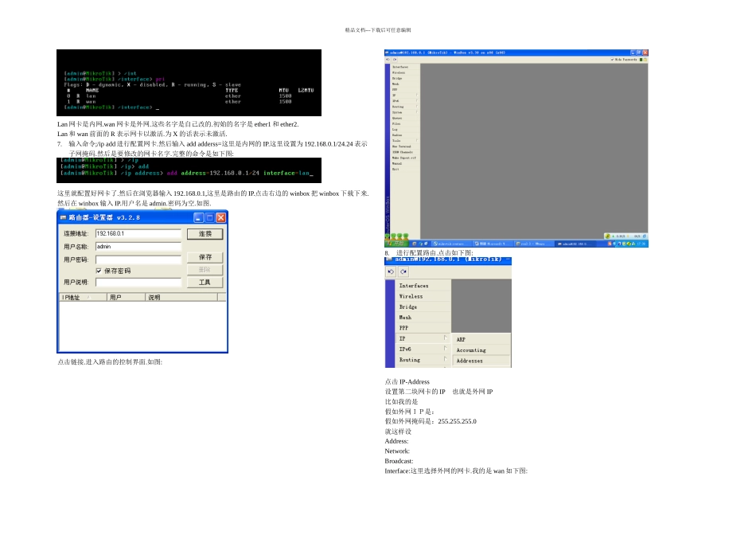Expand the Routing submenu arrow in the cropped menu
The image size is (756, 535).
pos(446,359)
